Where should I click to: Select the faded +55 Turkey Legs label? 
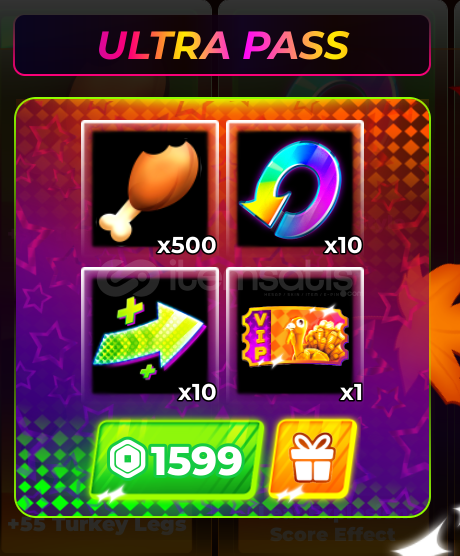(97, 524)
